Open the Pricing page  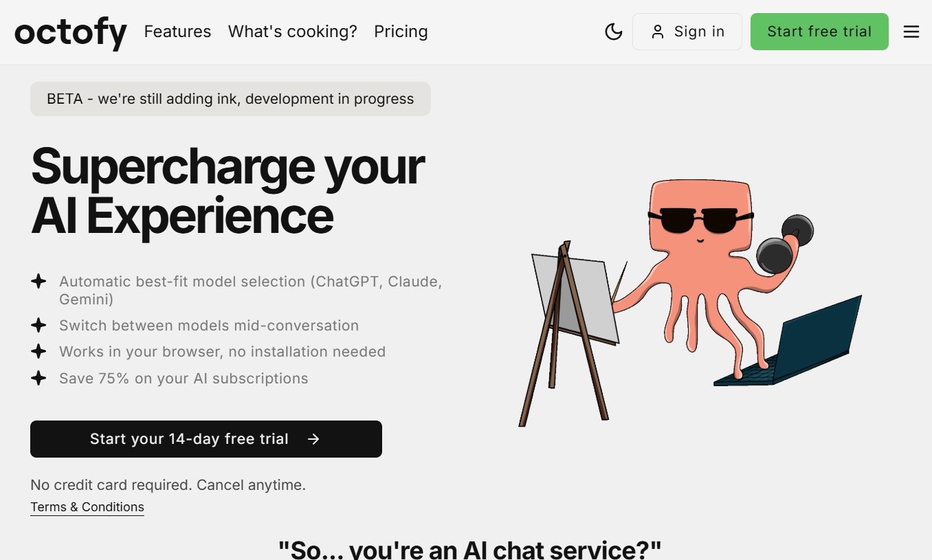[x=401, y=32]
